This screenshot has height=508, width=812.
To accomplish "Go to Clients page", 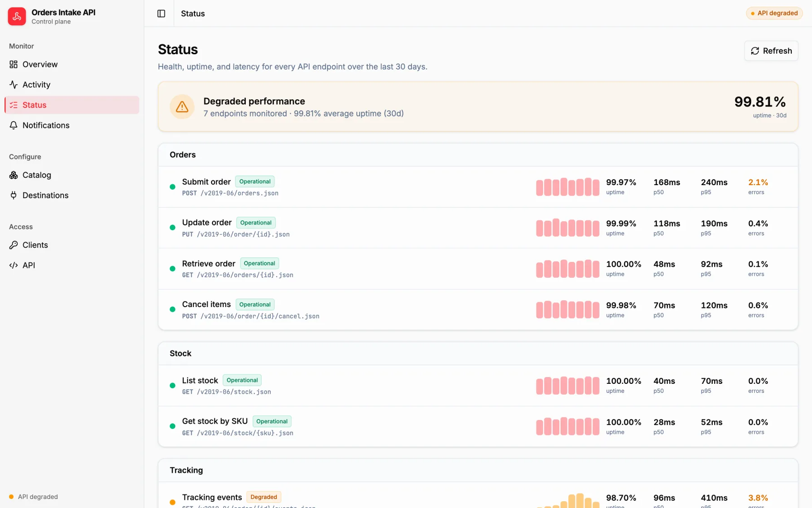I will coord(72,245).
